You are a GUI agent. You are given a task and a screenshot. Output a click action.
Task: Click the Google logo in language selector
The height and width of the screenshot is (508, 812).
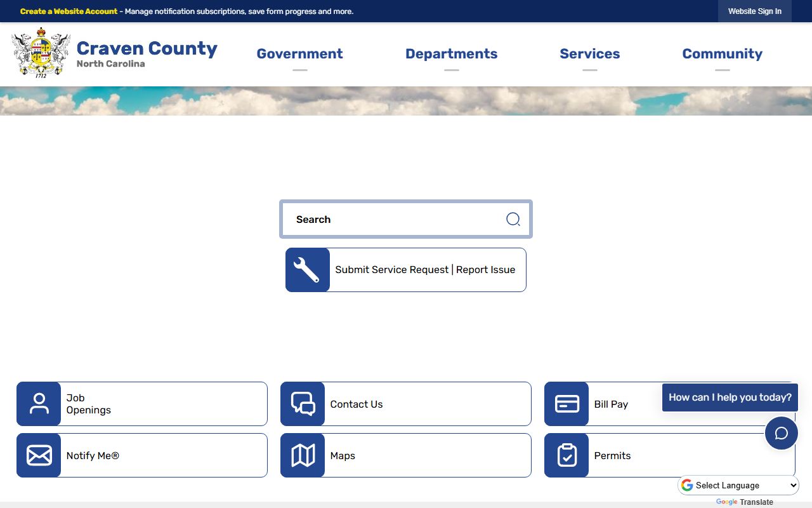(687, 485)
